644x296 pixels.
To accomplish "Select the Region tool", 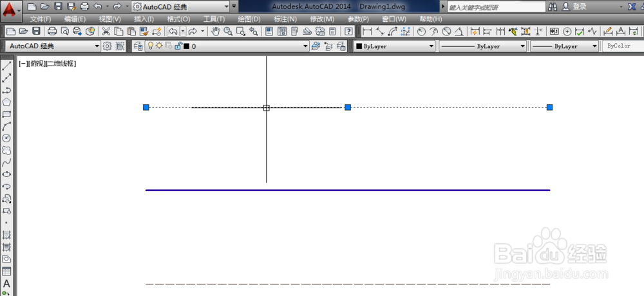I will [6, 259].
